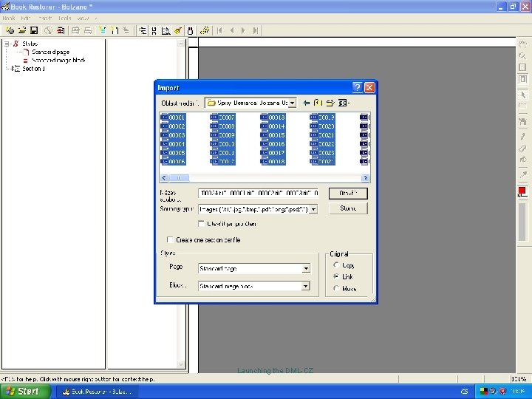532x399 pixels.
Task: Click the yellow brush cleaning icon
Action: point(178,30)
